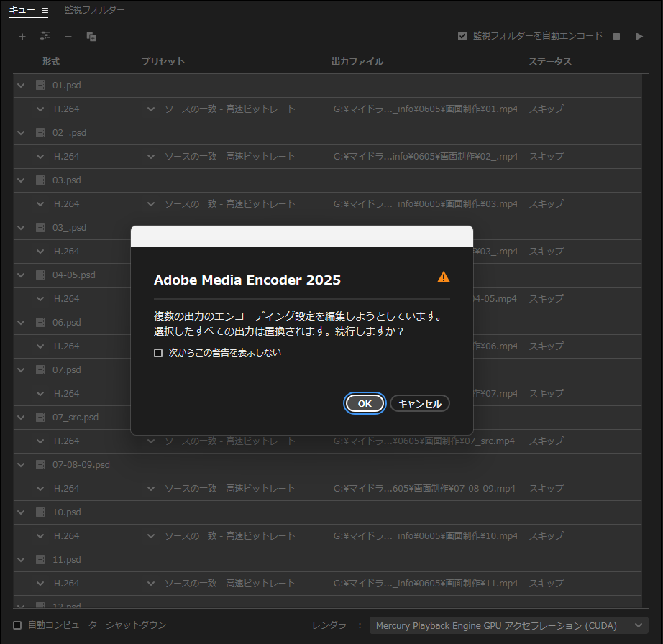Screen dimensions: 663x644
Task: Click the file icon beside 01.psd
Action: click(40, 86)
